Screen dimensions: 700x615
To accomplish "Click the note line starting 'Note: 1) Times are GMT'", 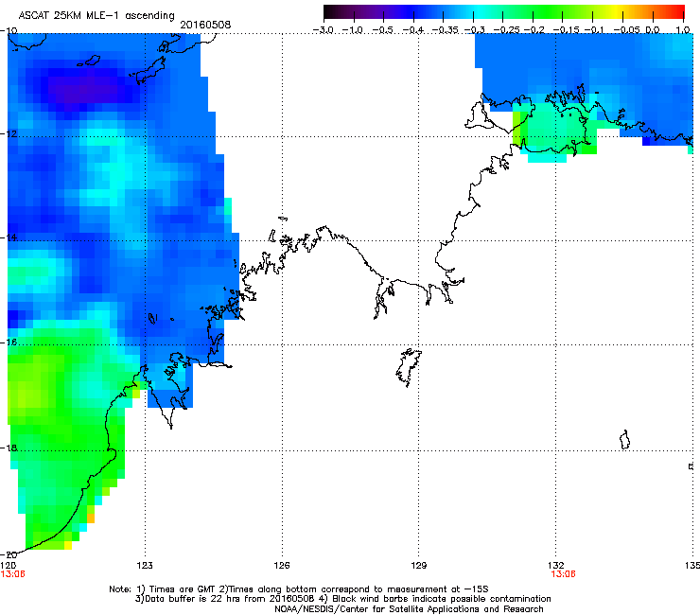I will point(299,589).
